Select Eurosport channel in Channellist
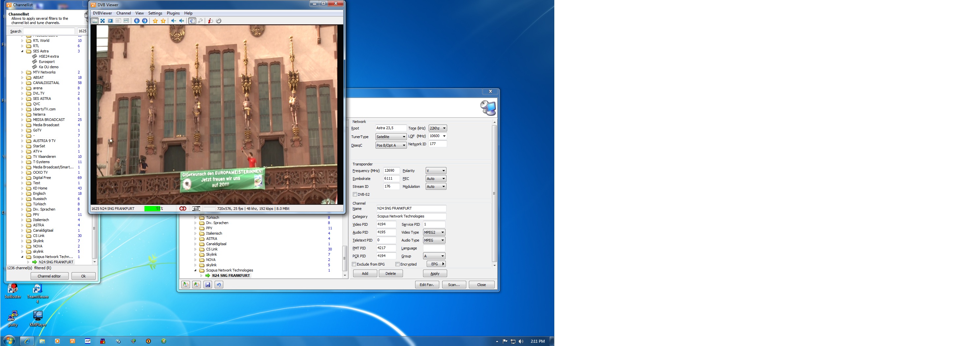Screen dimensions: 980x346 (47, 62)
